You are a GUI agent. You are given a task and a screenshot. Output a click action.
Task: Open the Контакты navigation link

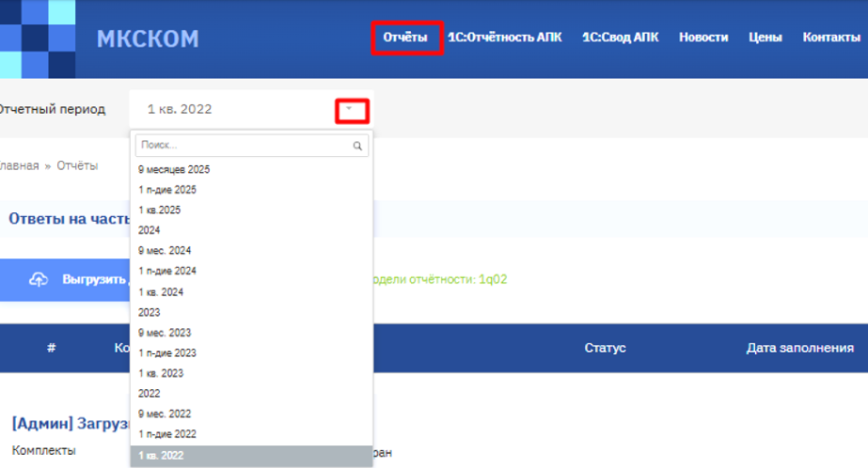tap(830, 38)
